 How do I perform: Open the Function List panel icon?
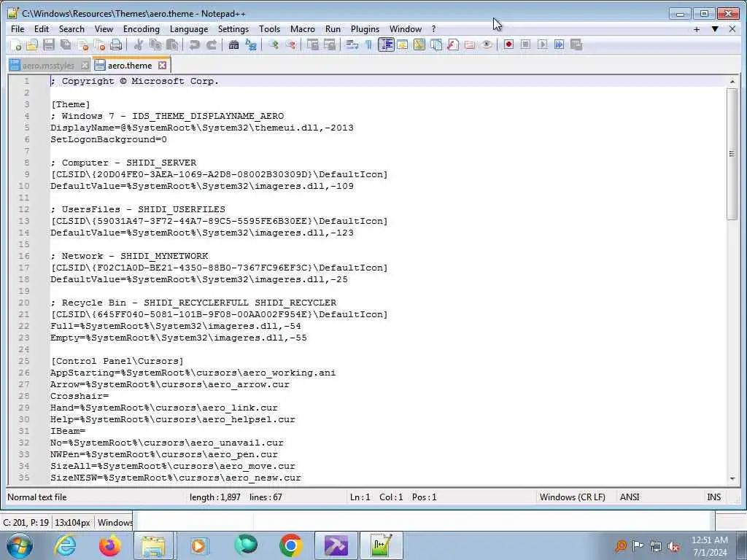click(x=453, y=44)
